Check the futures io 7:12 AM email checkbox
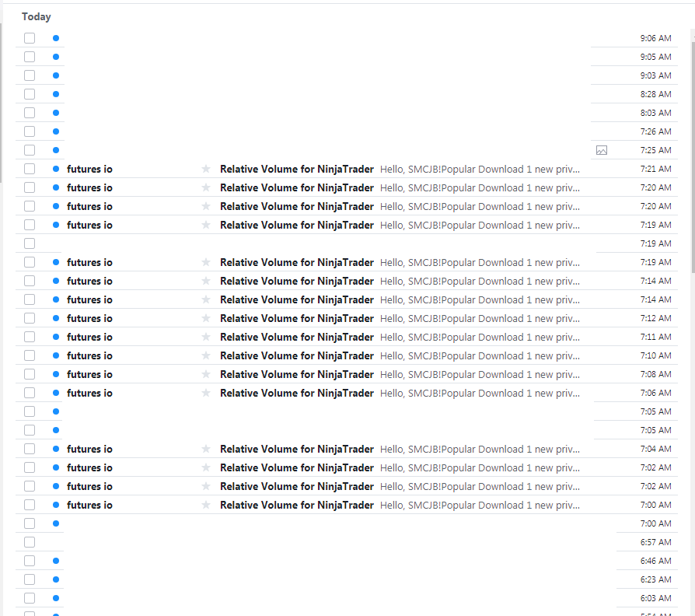 click(x=30, y=318)
